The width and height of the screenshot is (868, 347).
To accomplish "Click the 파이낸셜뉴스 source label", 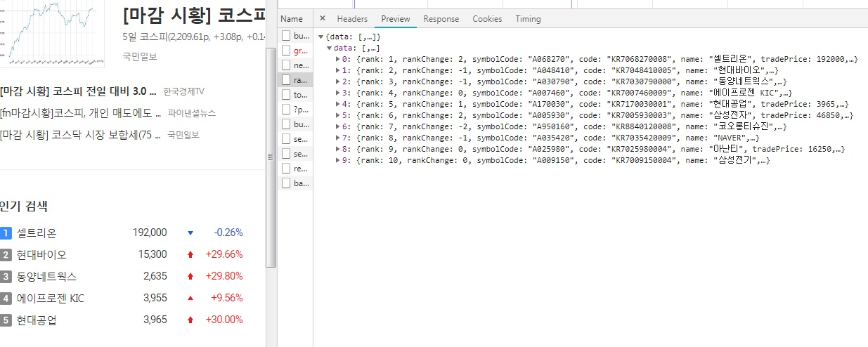I will 192,112.
